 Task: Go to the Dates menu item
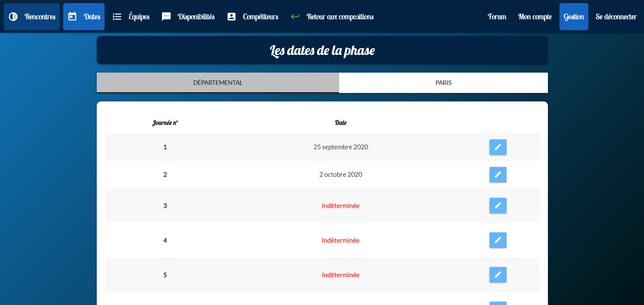(x=84, y=17)
